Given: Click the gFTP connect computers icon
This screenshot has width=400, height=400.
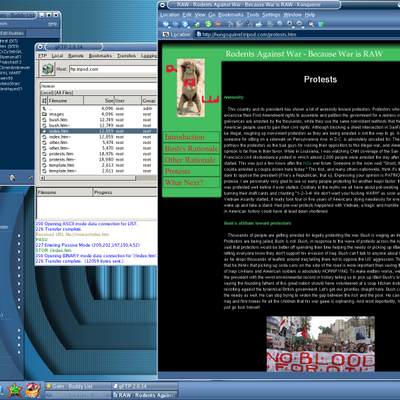Looking at the screenshot, I should 48,69.
